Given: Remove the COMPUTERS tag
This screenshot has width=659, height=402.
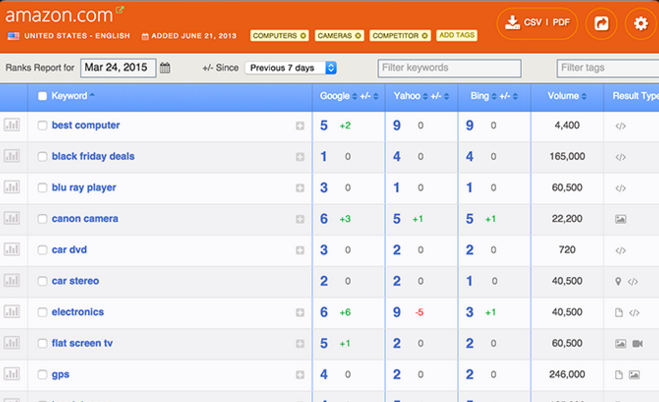Looking at the screenshot, I should click(303, 36).
